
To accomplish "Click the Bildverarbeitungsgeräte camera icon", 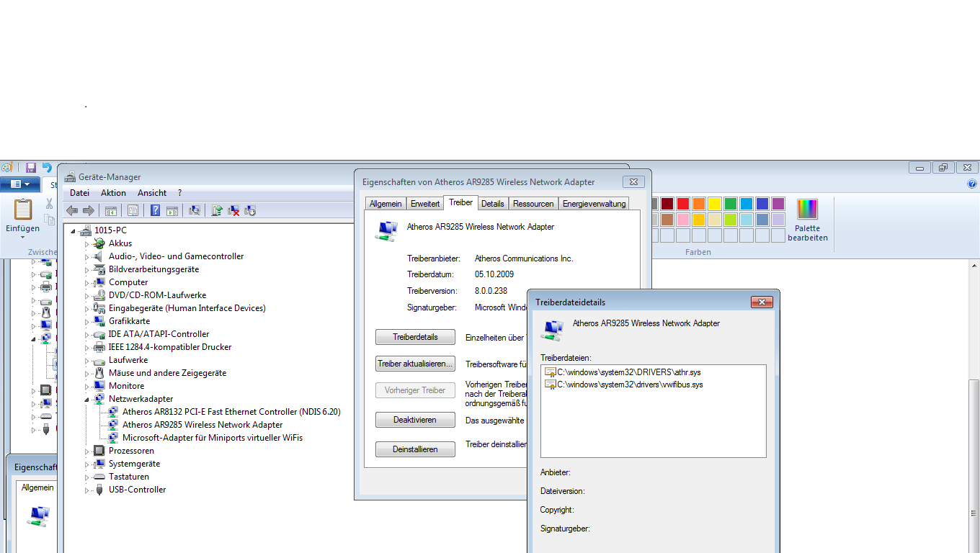I will pyautogui.click(x=99, y=269).
